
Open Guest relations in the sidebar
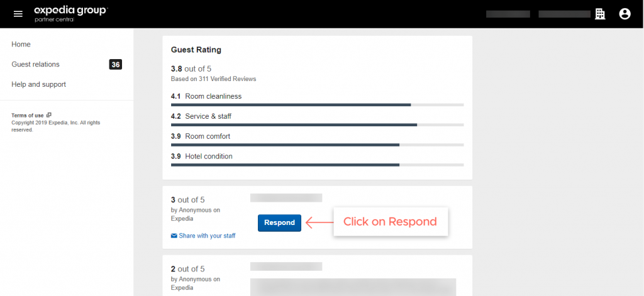(x=35, y=64)
